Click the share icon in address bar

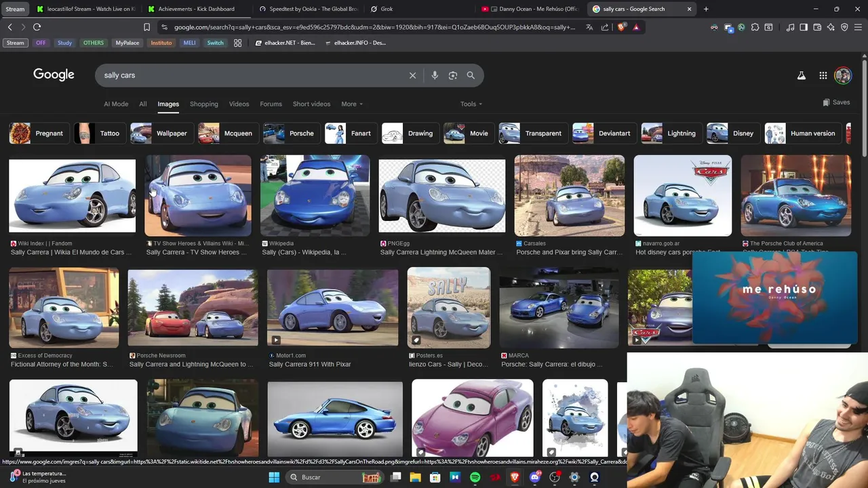pos(605,27)
